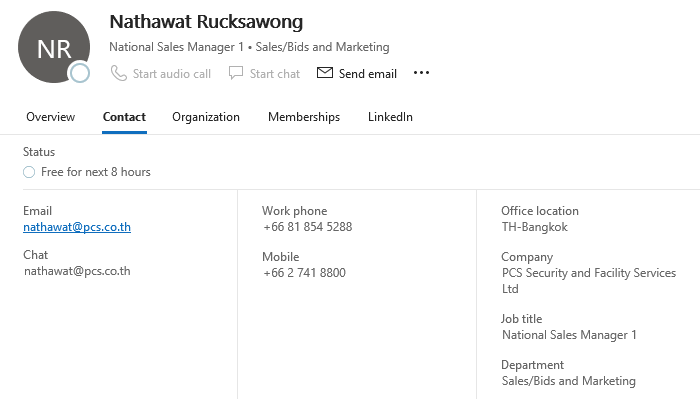Click the Free for next 8 hours text
The width and height of the screenshot is (700, 399).
96,172
